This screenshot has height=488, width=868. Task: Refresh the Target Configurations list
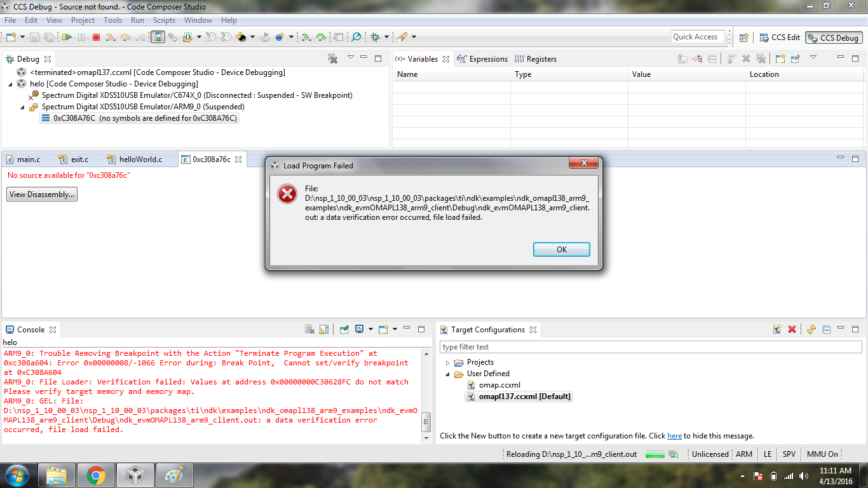pyautogui.click(x=811, y=329)
